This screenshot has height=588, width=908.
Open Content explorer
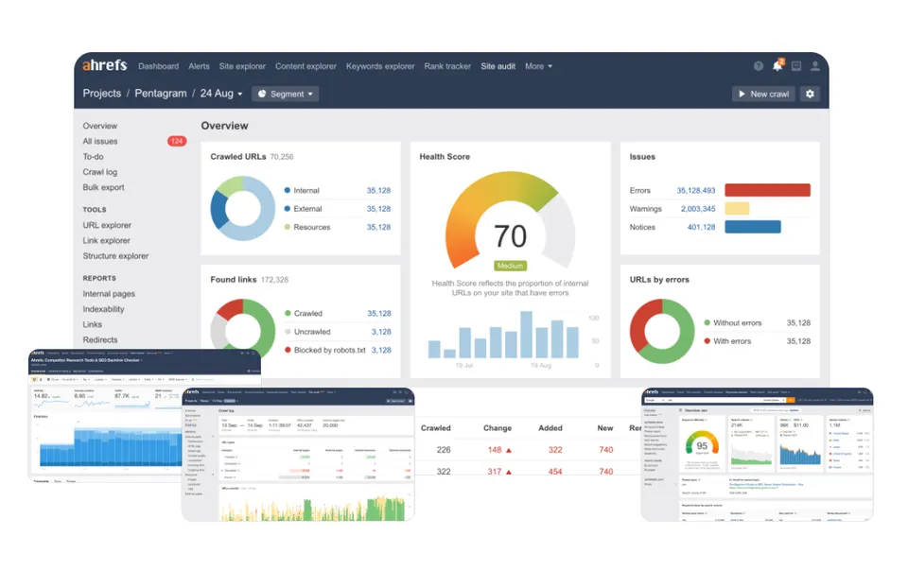click(x=306, y=66)
